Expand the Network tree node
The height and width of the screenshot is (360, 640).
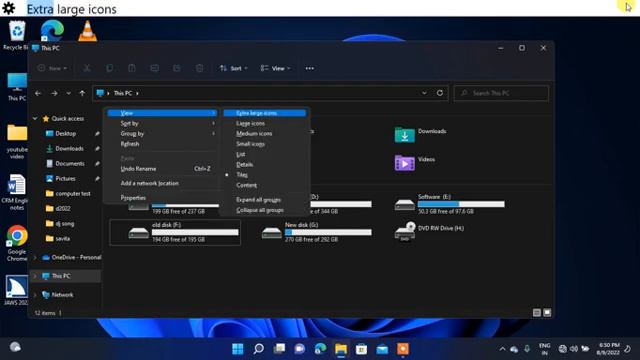pos(35,295)
